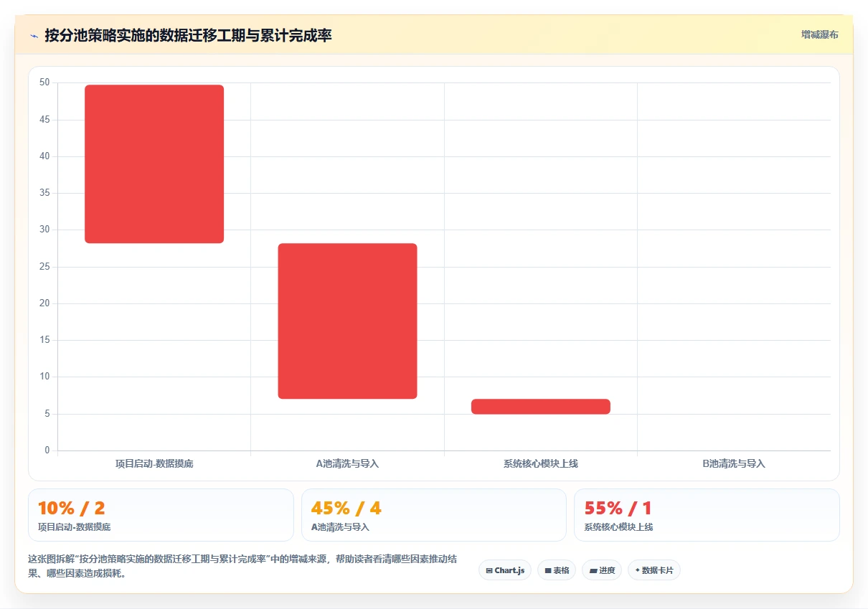Click x-axis label 系统核心模块上线
The height and width of the screenshot is (609, 868).
tap(541, 463)
